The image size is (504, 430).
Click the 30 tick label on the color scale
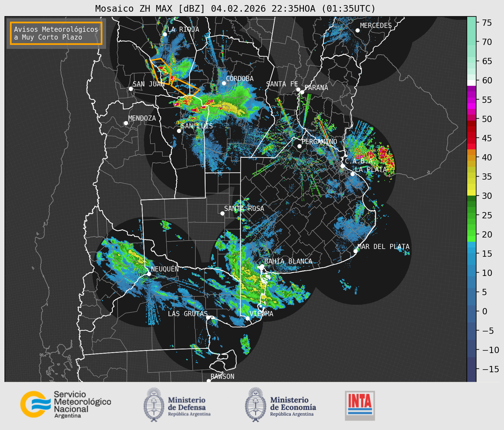(x=487, y=196)
